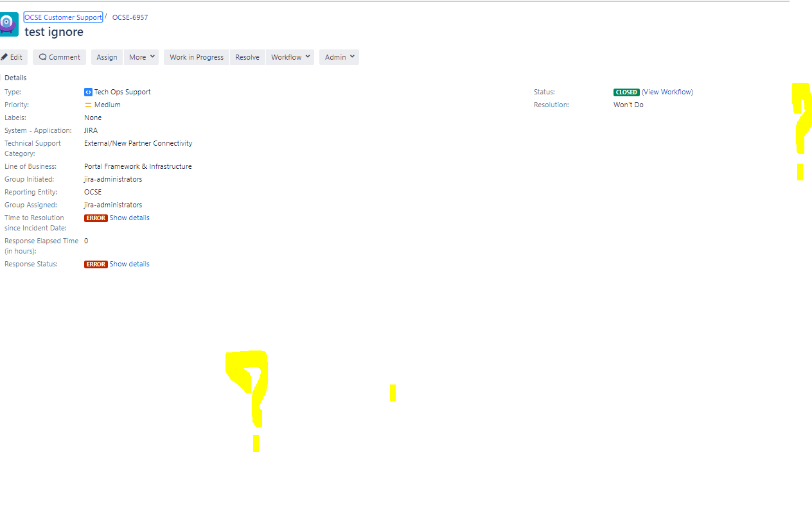Click Reporting Entity value 'OCSE'
Image resolution: width=812 pixels, height=518 pixels.
click(93, 192)
